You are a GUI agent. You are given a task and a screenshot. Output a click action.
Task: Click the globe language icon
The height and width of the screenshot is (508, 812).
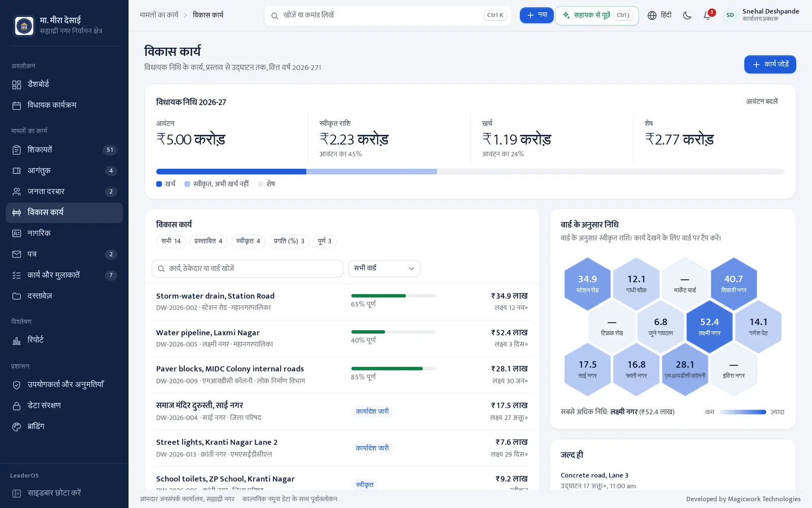(x=652, y=15)
